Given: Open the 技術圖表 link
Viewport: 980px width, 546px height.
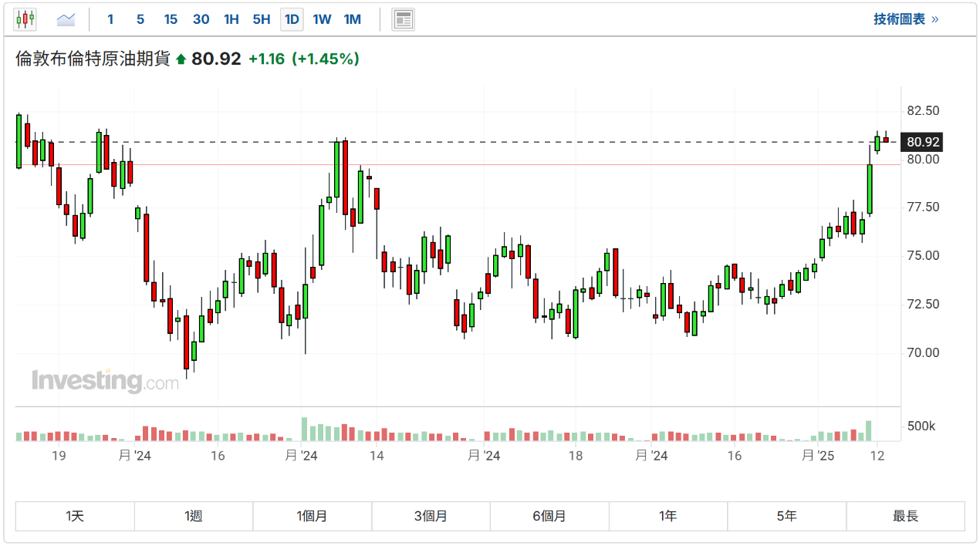Looking at the screenshot, I should pos(905,19).
